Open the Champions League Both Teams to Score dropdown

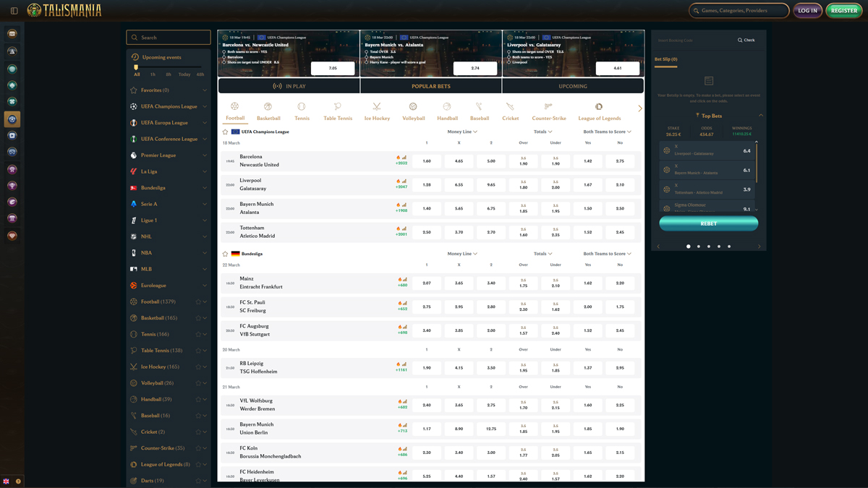click(x=608, y=132)
